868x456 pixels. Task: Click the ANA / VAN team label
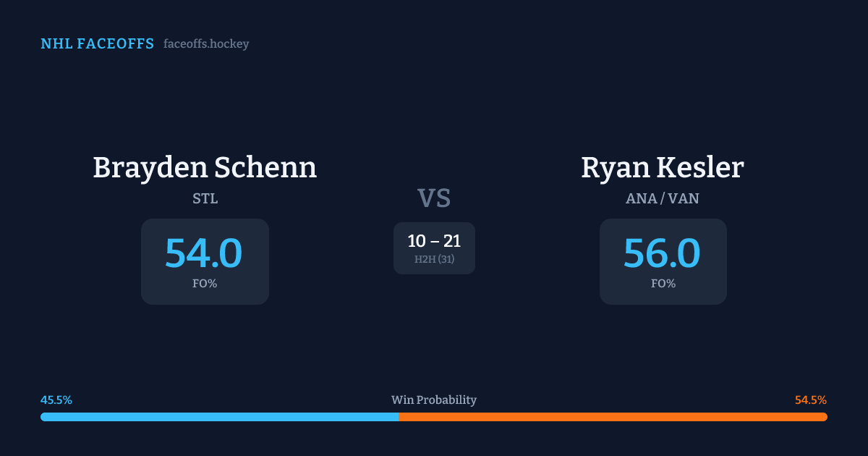663,198
